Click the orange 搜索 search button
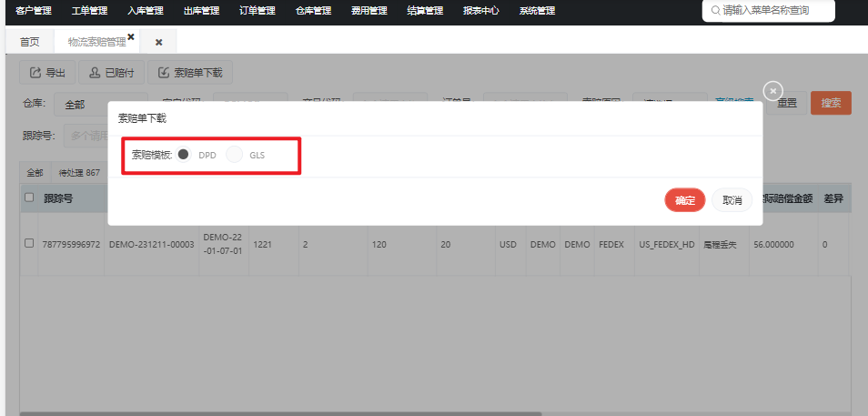Screen dimensions: 868x416 [x=831, y=103]
